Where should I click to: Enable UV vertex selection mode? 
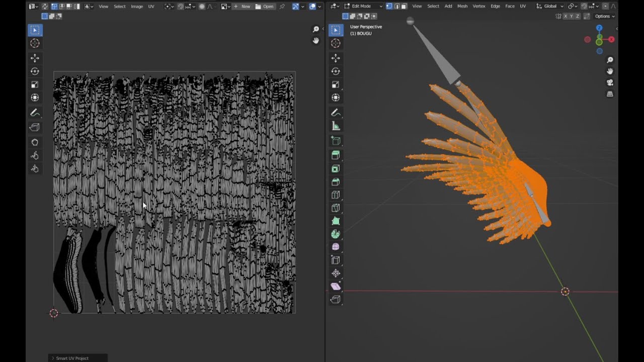click(x=54, y=7)
